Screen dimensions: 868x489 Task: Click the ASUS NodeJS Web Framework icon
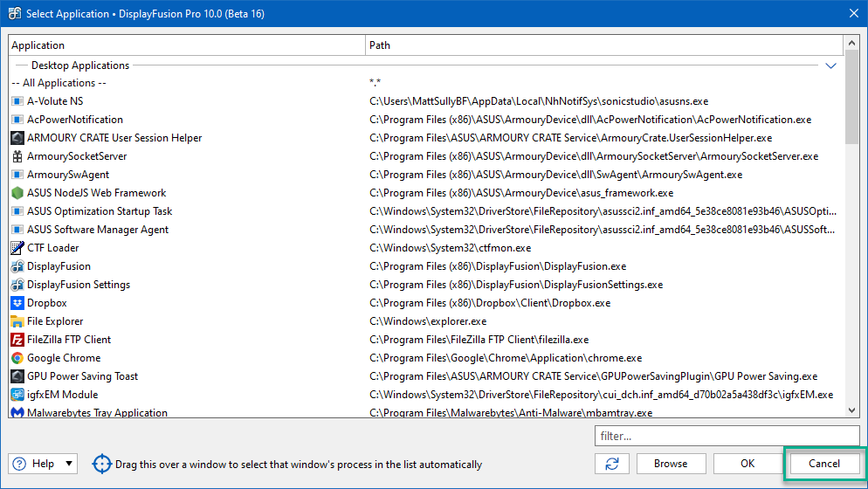pos(17,193)
